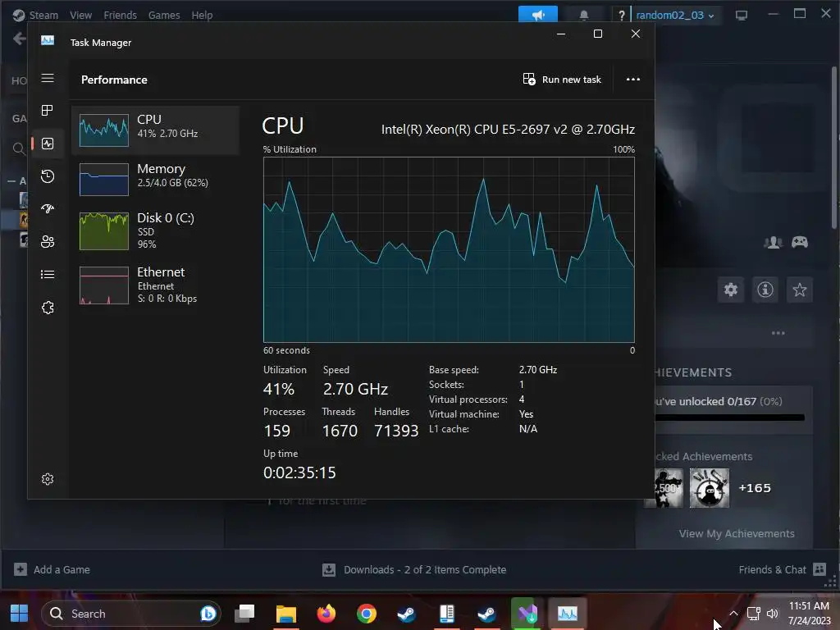The height and width of the screenshot is (630, 840).
Task: Click the achievements progress bar
Action: [729, 418]
